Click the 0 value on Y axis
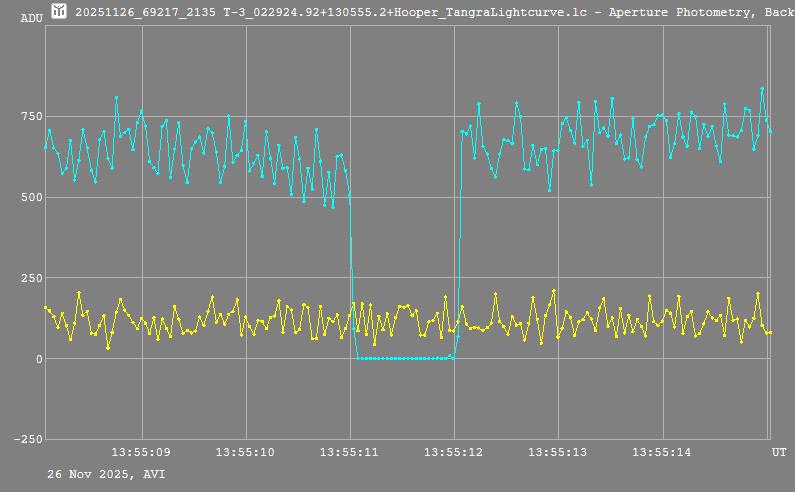Viewport: 795px width, 492px height. click(38, 359)
